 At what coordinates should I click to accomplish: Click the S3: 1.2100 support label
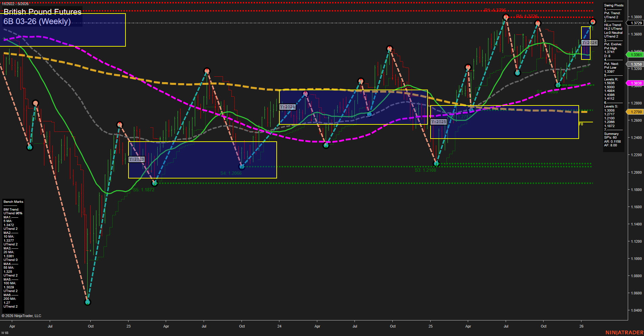tap(425, 170)
